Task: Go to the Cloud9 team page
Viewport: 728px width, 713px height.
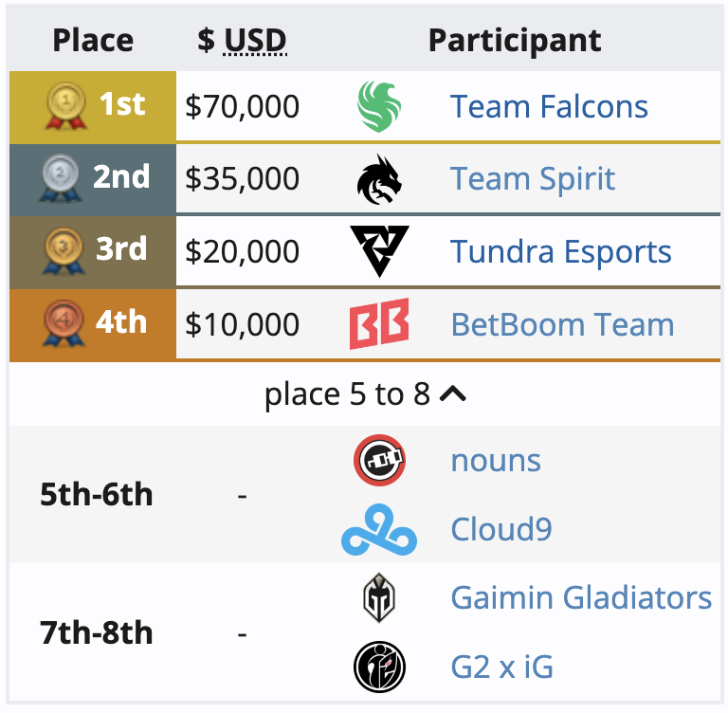Action: [x=501, y=529]
